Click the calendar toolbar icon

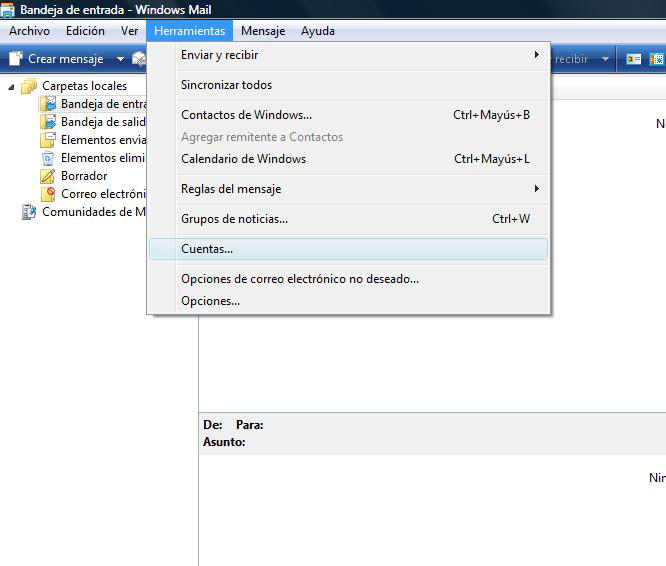click(657, 59)
